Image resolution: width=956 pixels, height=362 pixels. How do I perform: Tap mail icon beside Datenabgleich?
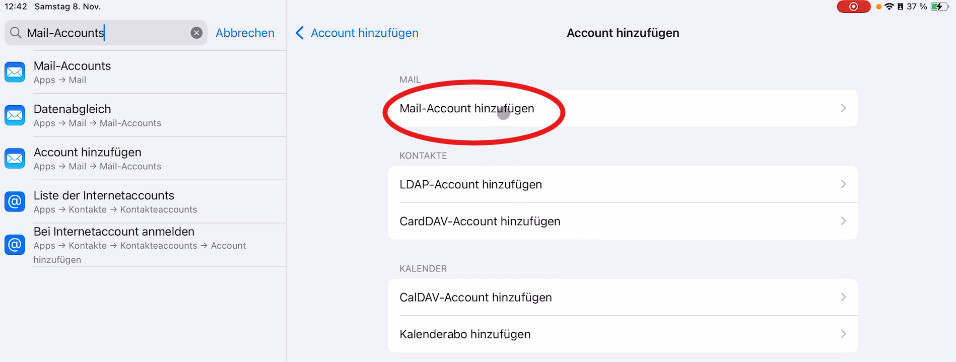click(x=15, y=115)
